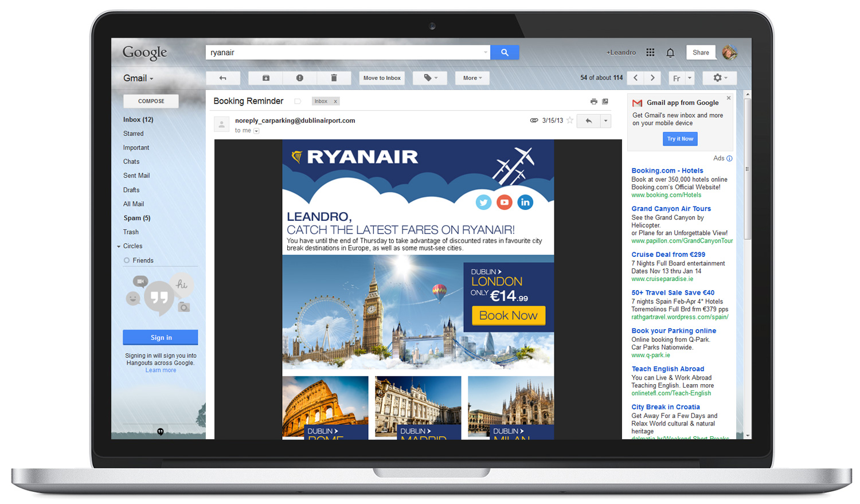Close the Gmail app promo box

tap(729, 98)
